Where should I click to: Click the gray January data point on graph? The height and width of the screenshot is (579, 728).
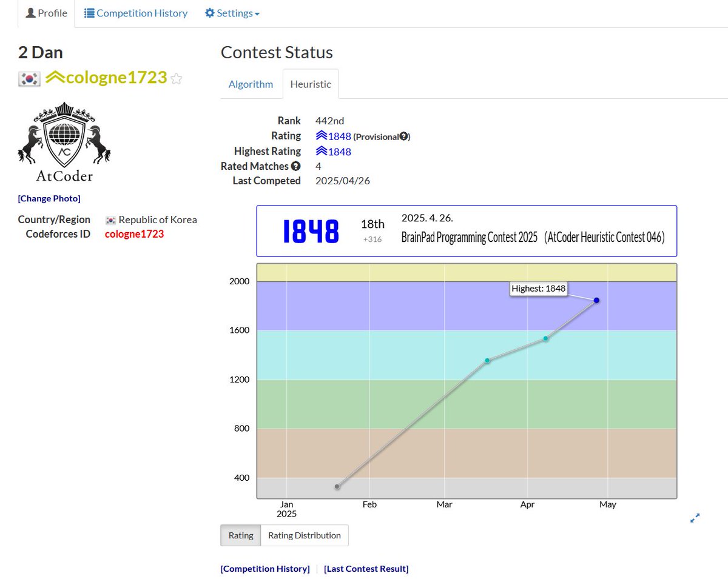pyautogui.click(x=337, y=486)
